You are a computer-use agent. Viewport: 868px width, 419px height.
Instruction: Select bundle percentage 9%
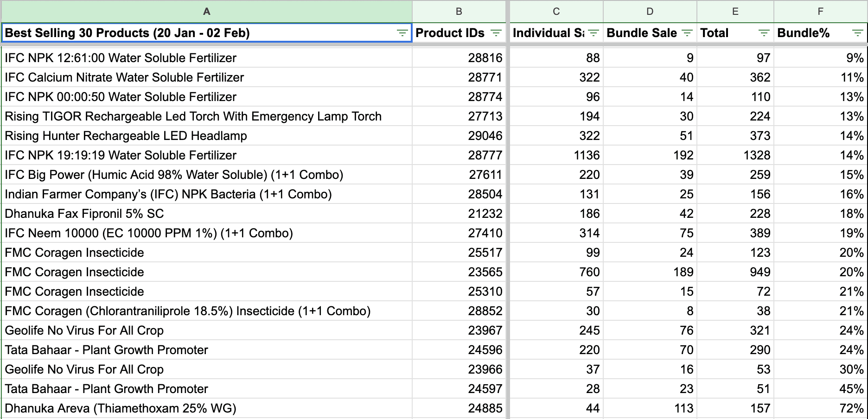(820, 58)
